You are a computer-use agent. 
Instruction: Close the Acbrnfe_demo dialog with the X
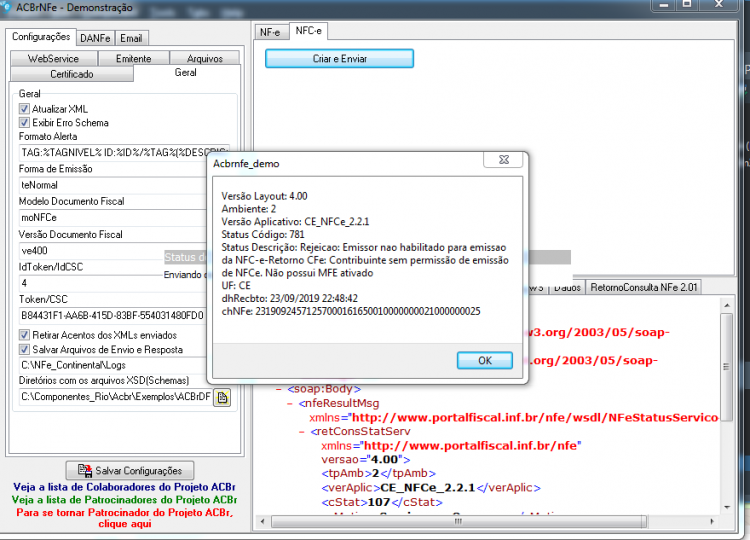click(504, 160)
